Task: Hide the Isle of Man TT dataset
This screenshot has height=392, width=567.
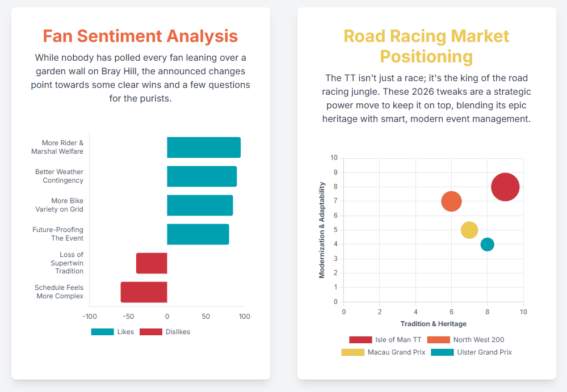Action: (x=385, y=340)
